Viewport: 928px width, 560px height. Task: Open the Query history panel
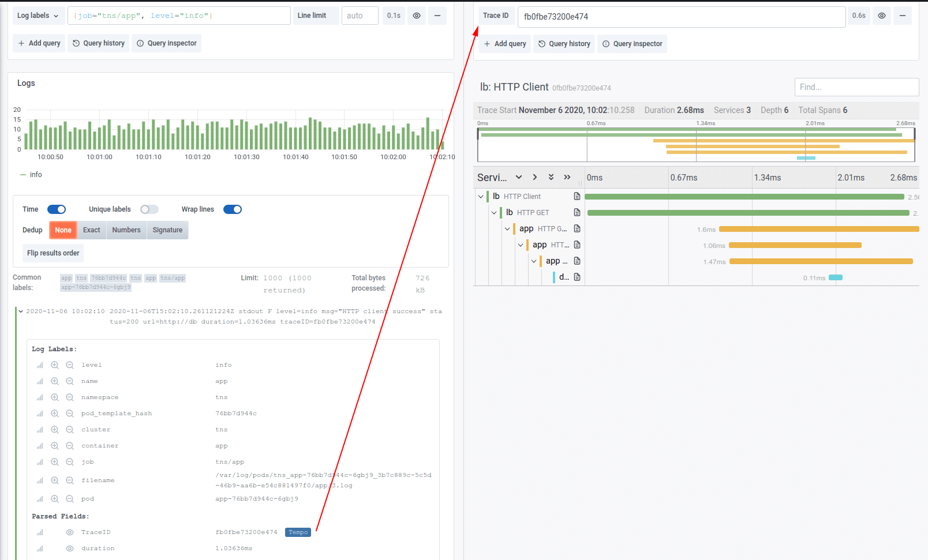point(98,43)
